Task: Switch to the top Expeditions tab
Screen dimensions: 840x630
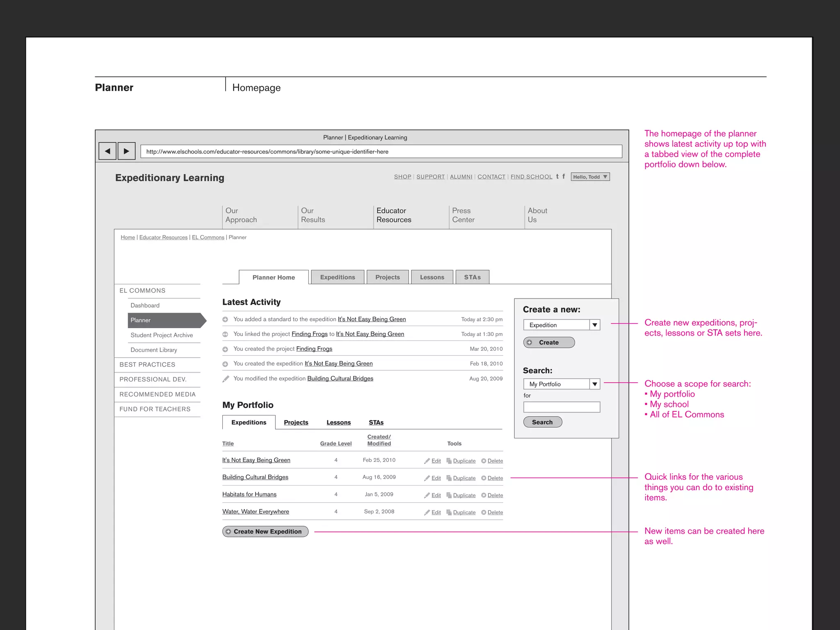Action: point(338,277)
